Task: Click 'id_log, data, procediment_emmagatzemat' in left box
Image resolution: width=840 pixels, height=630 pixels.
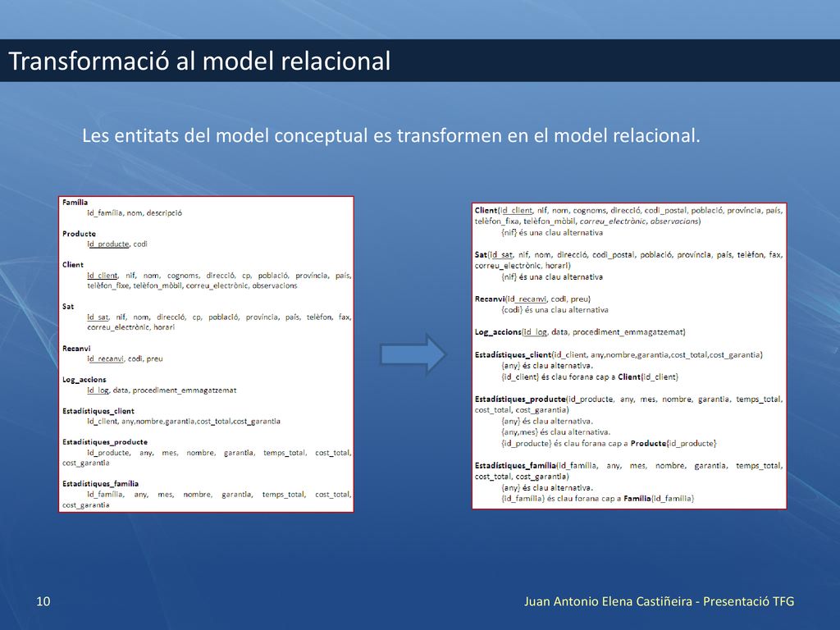Action: pos(162,390)
